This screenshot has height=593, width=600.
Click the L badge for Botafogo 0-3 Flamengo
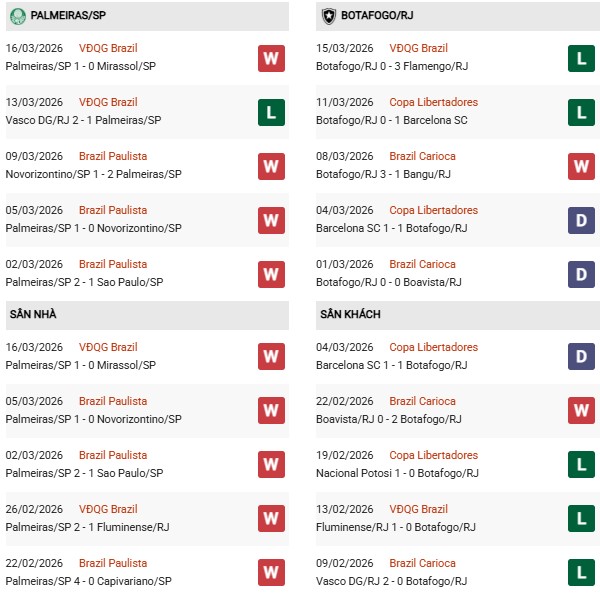pyautogui.click(x=581, y=58)
